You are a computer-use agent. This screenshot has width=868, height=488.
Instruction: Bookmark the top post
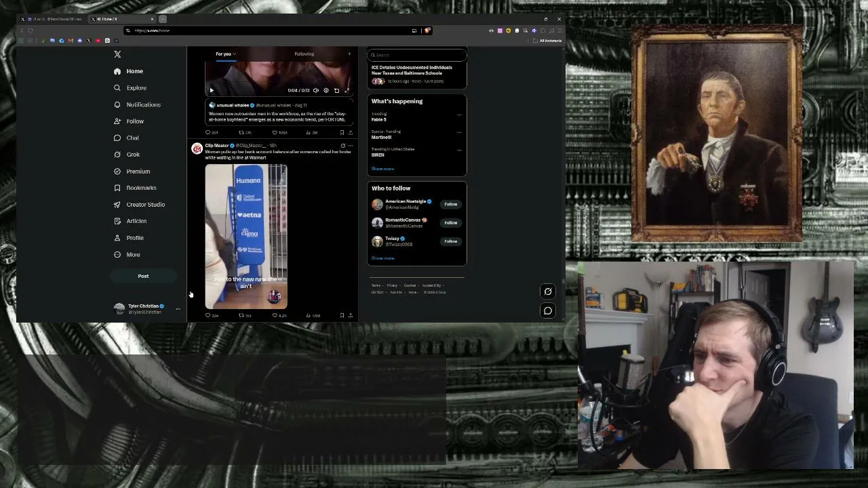(x=342, y=133)
